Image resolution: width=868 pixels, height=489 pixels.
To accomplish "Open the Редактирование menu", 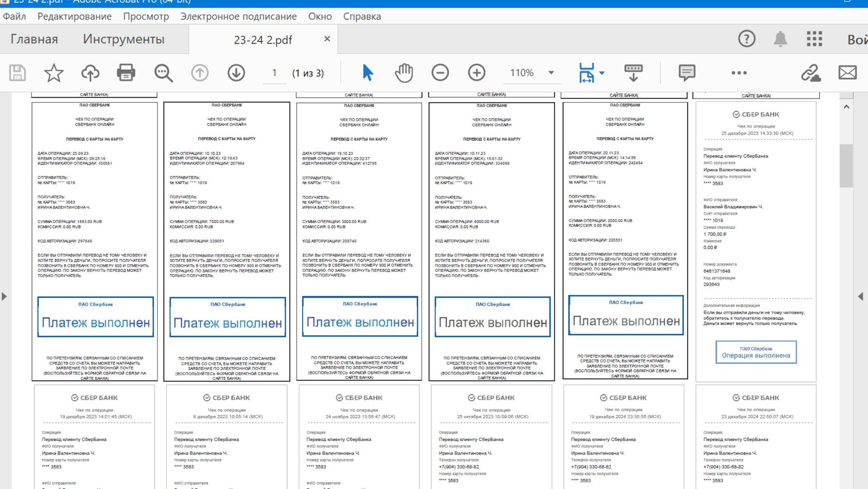I will pos(74,16).
